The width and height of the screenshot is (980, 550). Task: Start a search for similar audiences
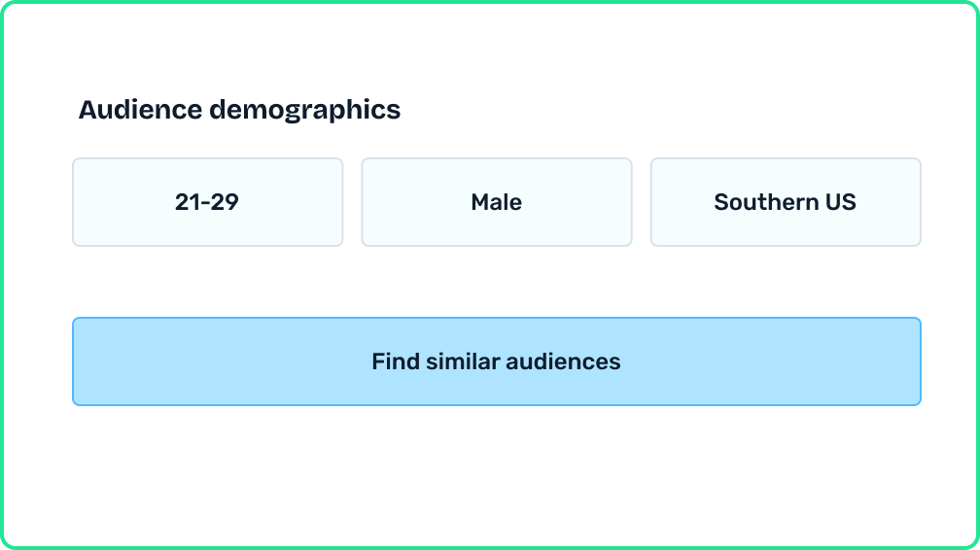point(496,361)
